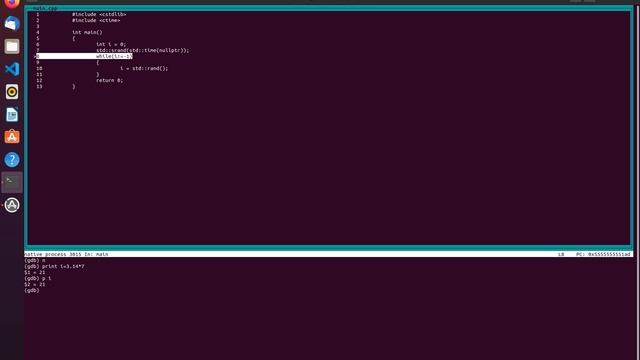Open the Files manager dock icon
Viewport: 640px width, 360px height.
[x=12, y=47]
